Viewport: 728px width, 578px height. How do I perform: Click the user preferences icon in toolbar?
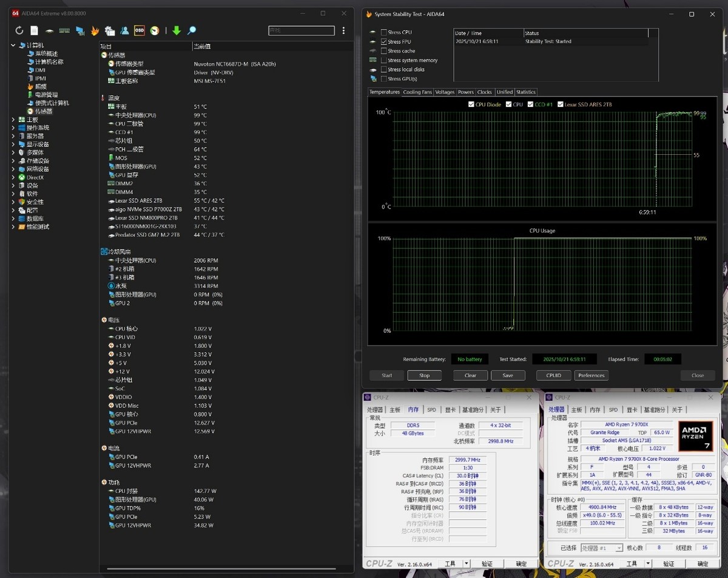point(124,30)
